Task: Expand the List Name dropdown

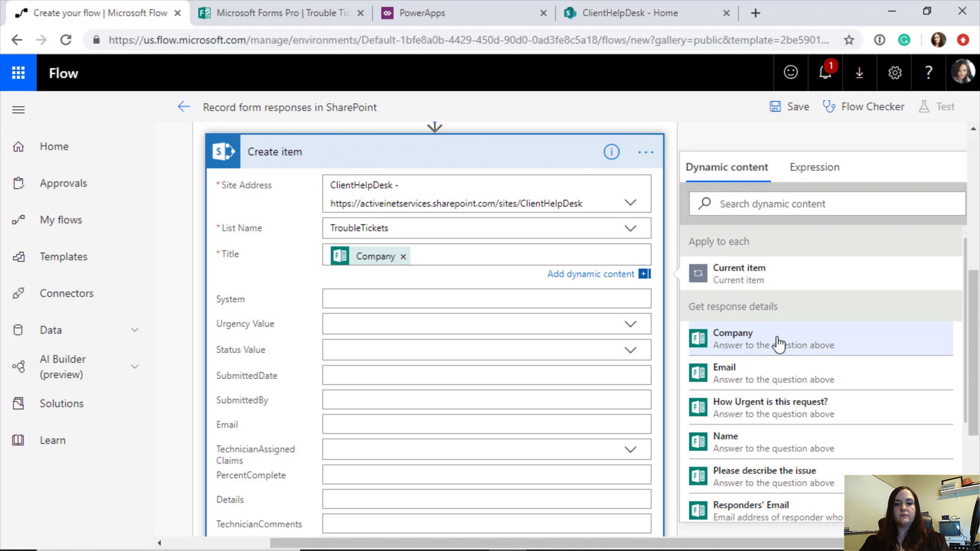Action: tap(630, 228)
